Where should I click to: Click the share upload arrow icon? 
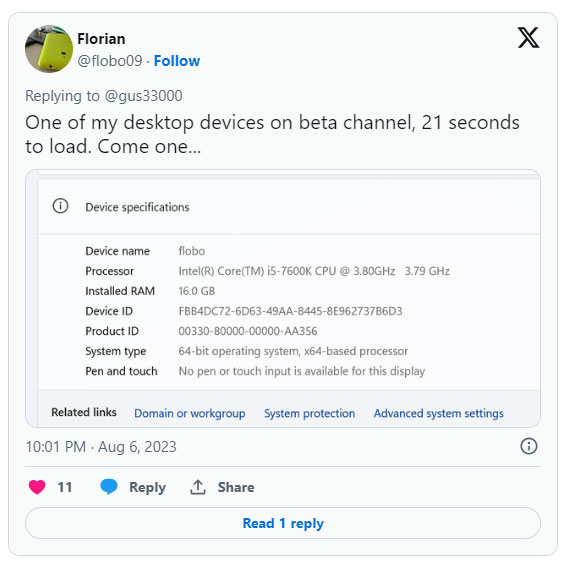(x=198, y=487)
